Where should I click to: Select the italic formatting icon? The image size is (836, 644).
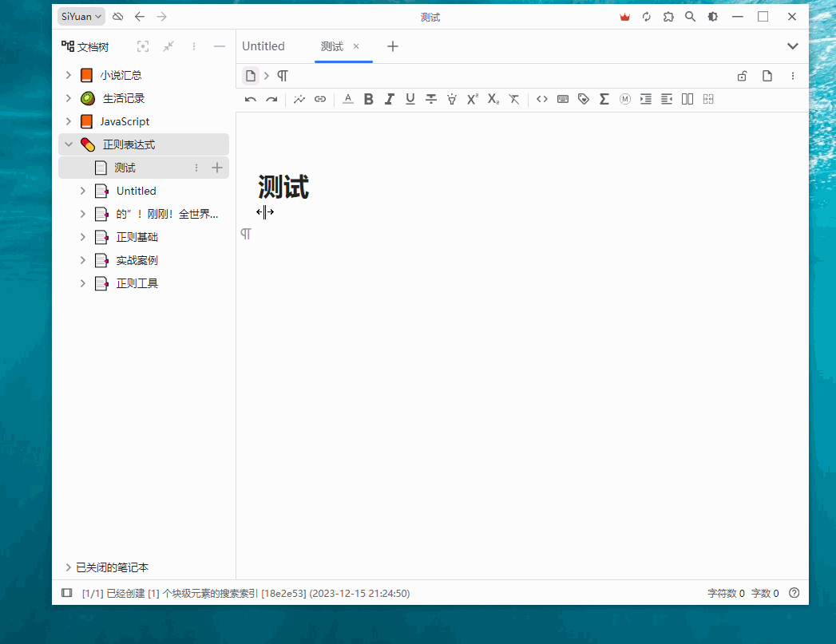tap(389, 99)
